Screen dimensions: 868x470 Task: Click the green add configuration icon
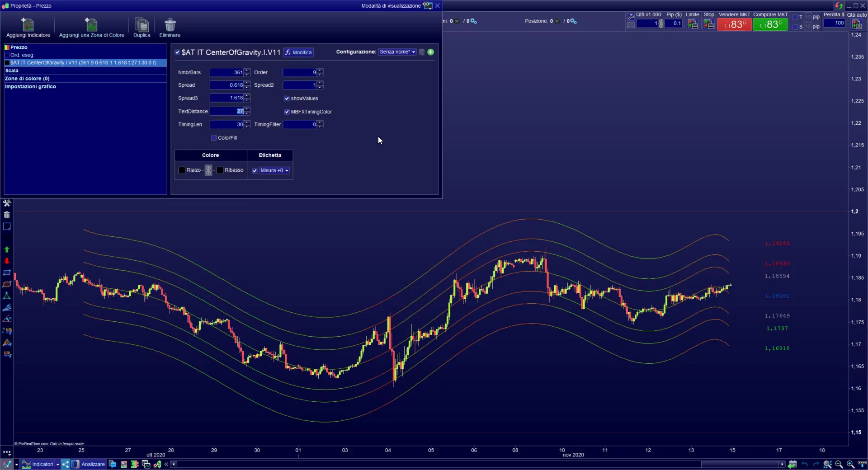[431, 52]
